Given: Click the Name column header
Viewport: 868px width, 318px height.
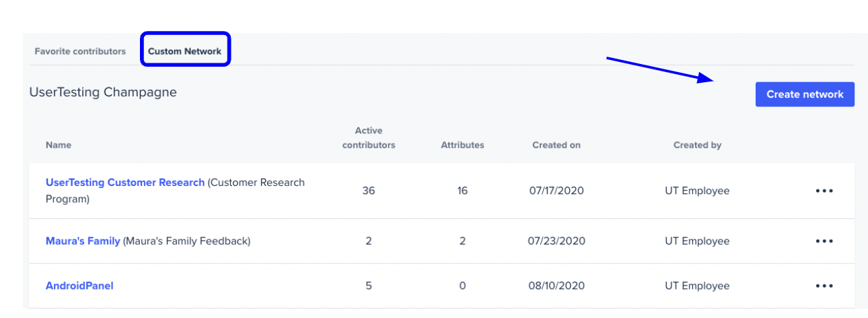Looking at the screenshot, I should 58,145.
